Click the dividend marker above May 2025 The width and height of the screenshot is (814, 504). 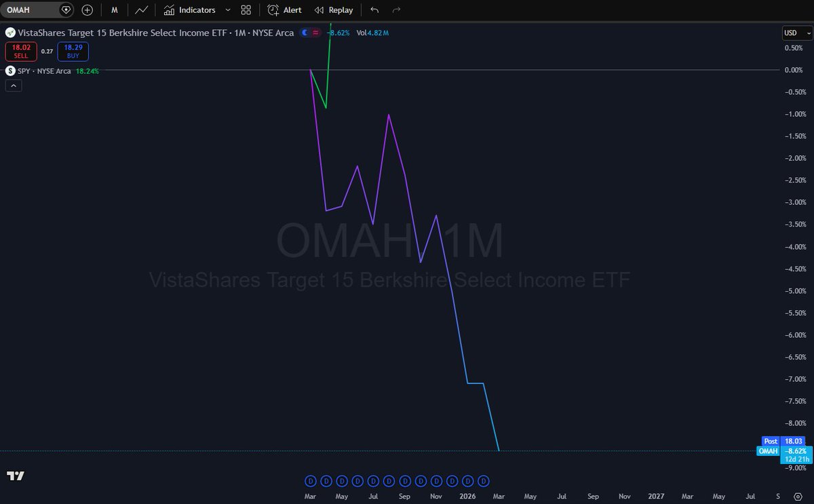(342, 481)
